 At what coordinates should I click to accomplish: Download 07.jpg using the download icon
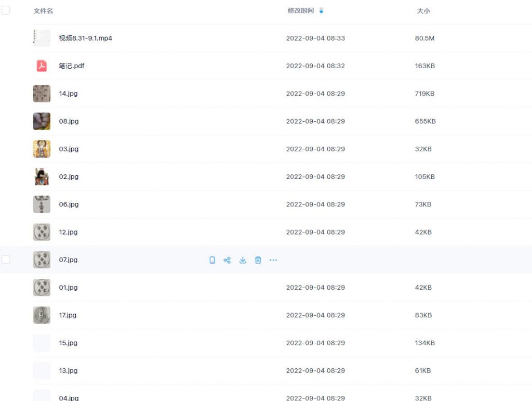pos(243,260)
